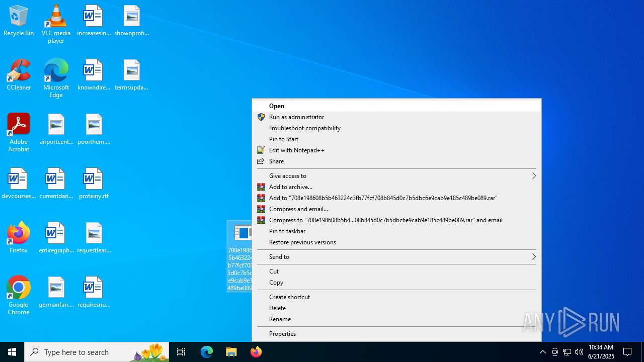Select the currentdan... Word document icon
Viewport: 644px width, 362px height.
(56, 184)
